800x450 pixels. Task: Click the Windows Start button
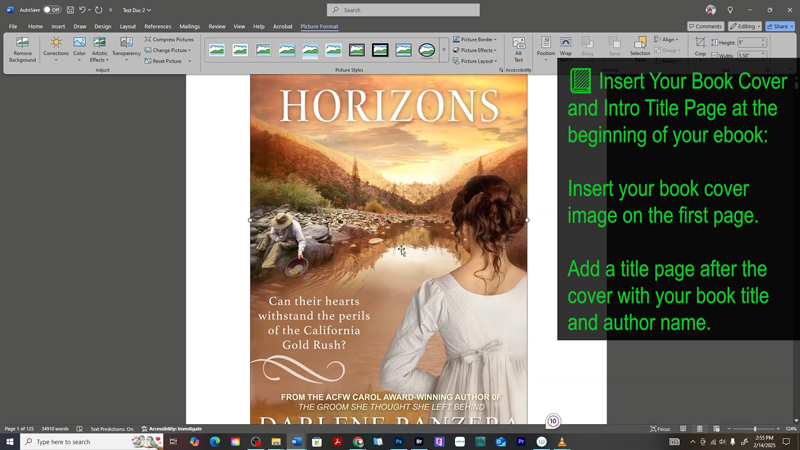click(x=10, y=441)
